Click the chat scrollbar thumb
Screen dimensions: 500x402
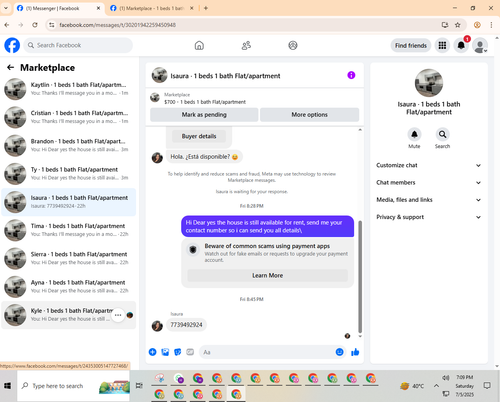(x=360, y=277)
